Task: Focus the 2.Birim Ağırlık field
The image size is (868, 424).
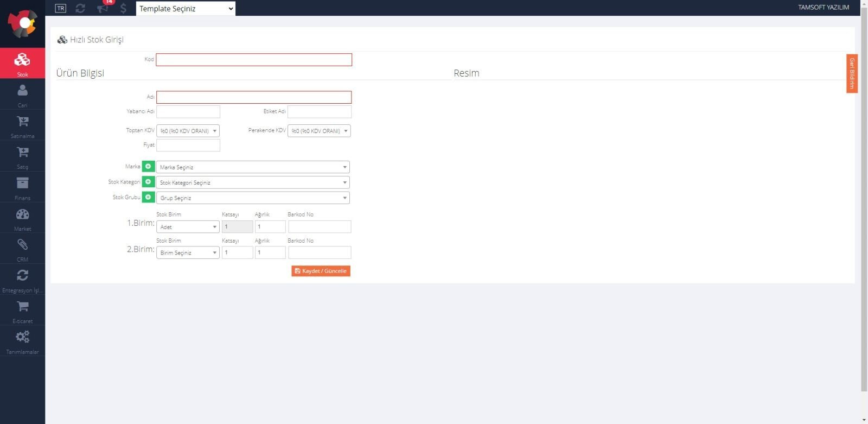Action: click(270, 252)
